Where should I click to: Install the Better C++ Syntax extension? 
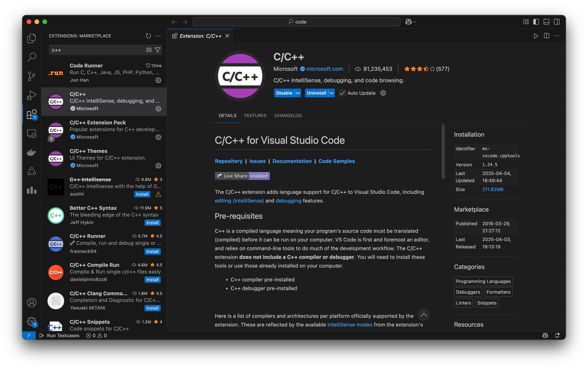(152, 223)
